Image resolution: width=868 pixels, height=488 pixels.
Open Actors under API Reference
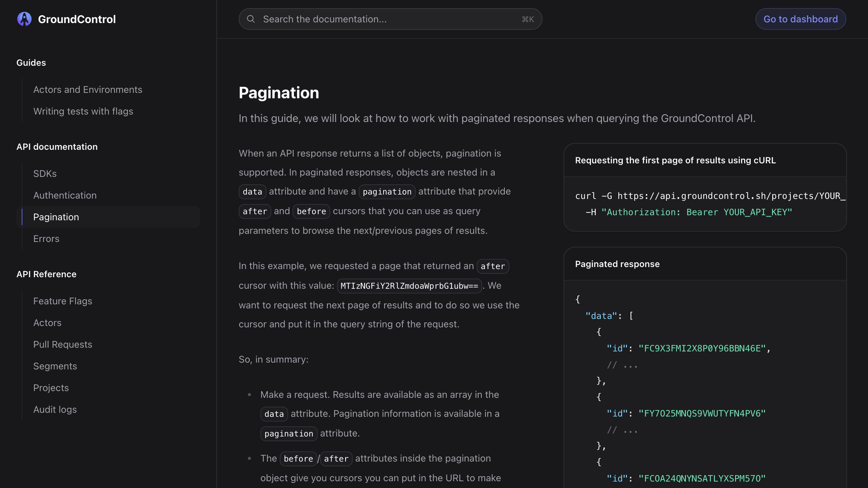pos(47,323)
